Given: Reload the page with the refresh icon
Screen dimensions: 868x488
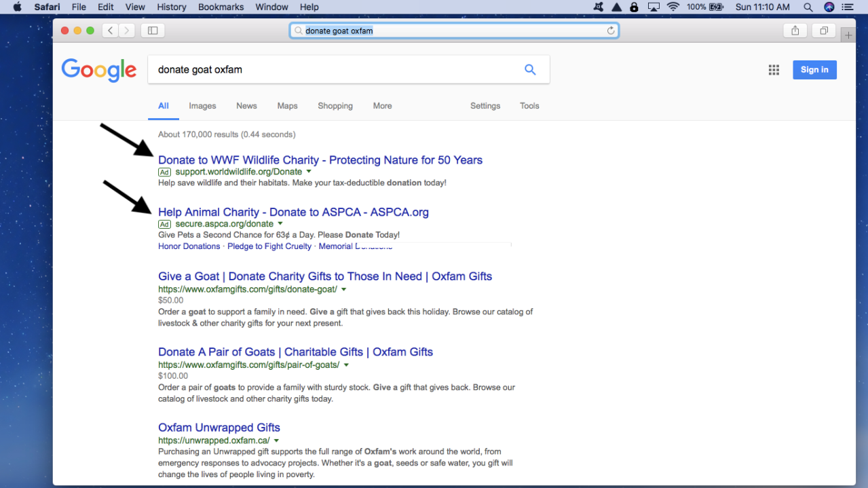Looking at the screenshot, I should click(611, 31).
